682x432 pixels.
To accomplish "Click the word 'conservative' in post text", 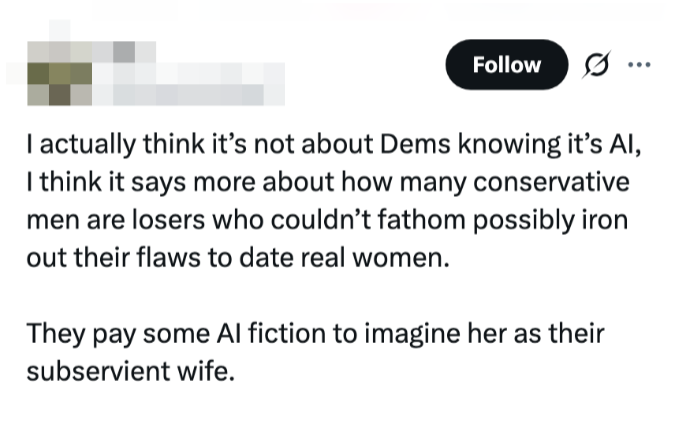I will (x=562, y=185).
